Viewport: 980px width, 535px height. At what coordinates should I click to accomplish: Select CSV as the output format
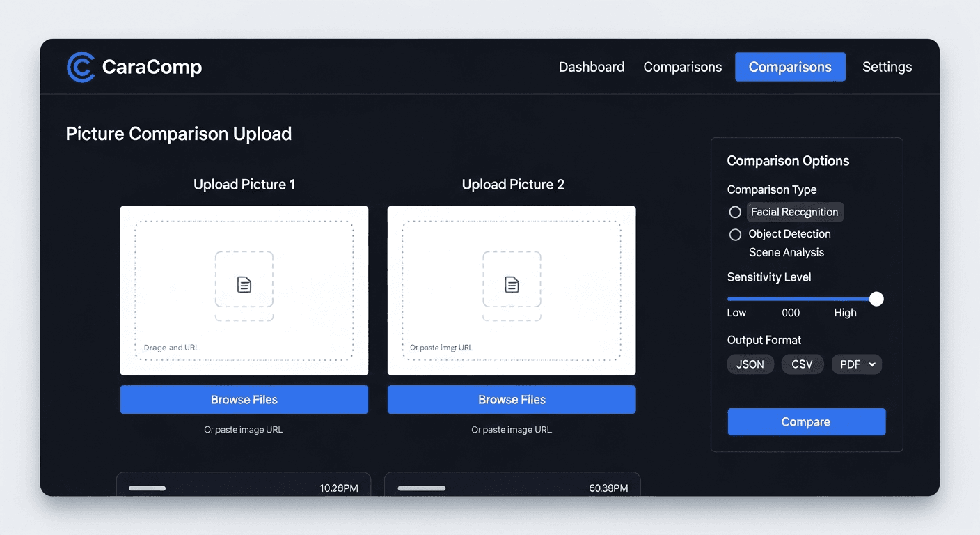[803, 364]
